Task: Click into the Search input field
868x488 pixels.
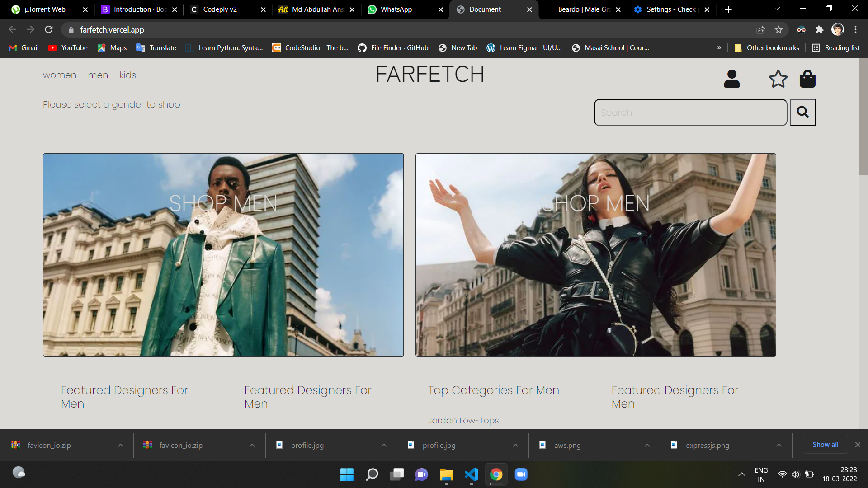Action: [691, 113]
